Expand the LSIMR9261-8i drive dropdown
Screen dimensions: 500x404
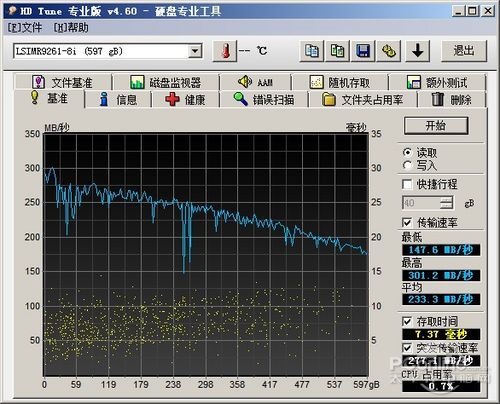(194, 51)
